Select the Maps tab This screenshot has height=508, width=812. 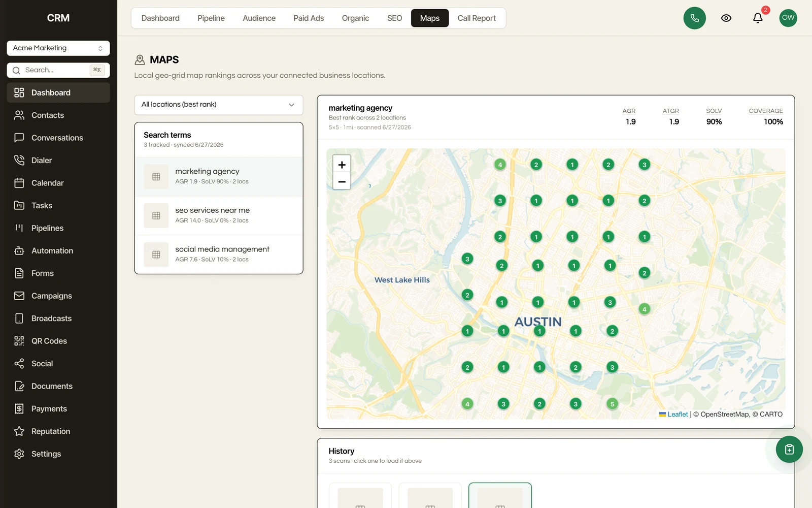430,18
